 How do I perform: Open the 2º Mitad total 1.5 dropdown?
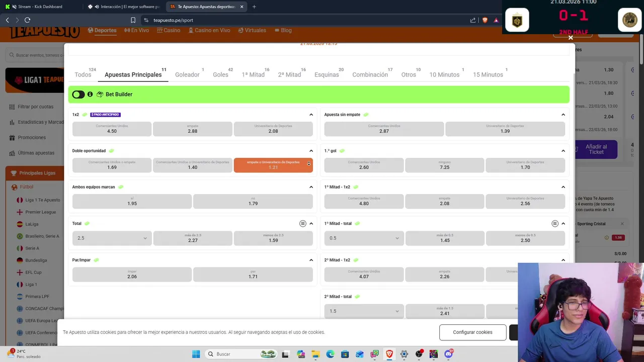click(x=364, y=311)
